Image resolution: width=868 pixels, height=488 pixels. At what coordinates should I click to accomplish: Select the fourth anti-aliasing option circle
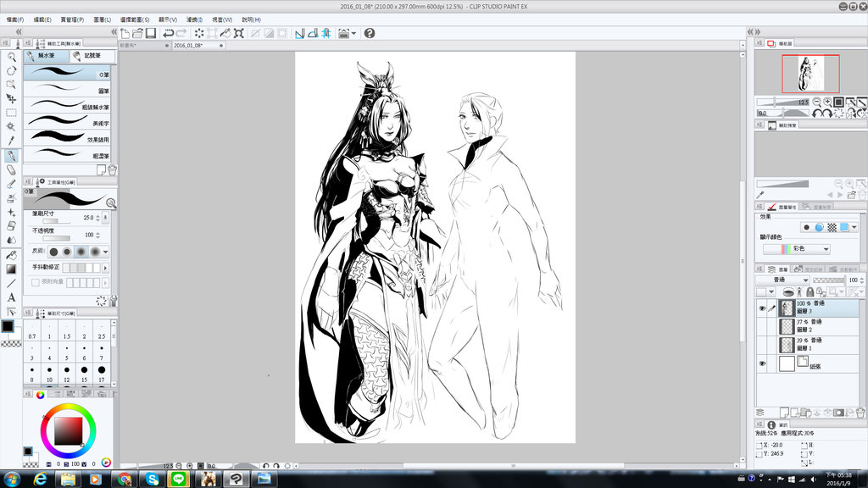coord(95,252)
